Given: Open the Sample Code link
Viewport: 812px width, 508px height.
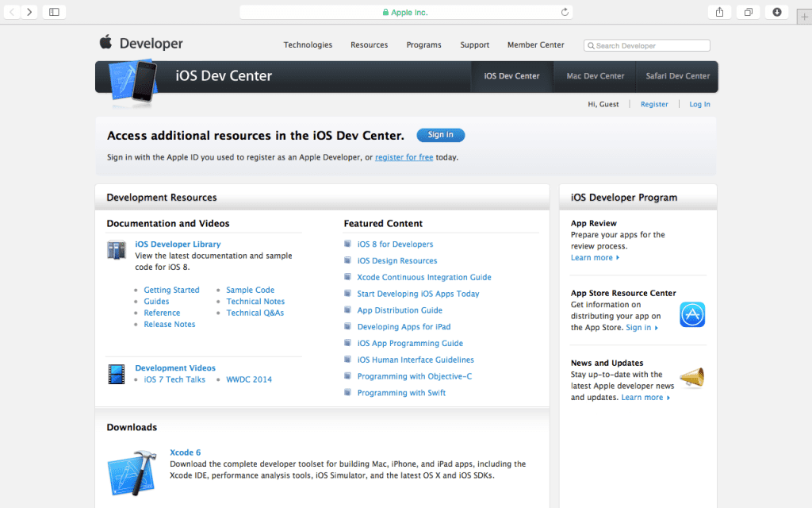Looking at the screenshot, I should tap(250, 290).
